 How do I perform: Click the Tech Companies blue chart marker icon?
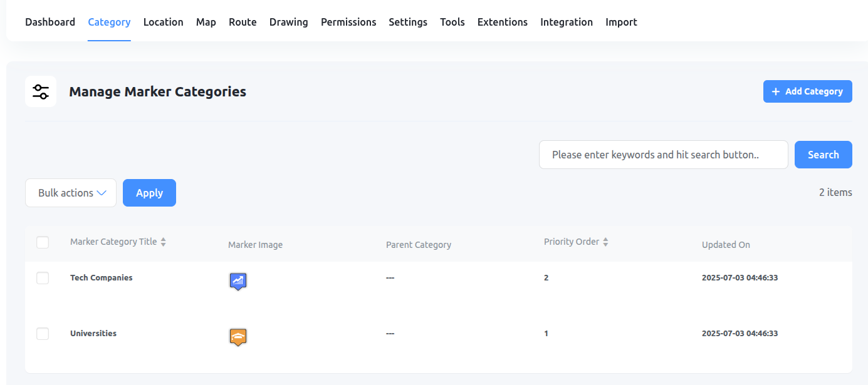(238, 281)
